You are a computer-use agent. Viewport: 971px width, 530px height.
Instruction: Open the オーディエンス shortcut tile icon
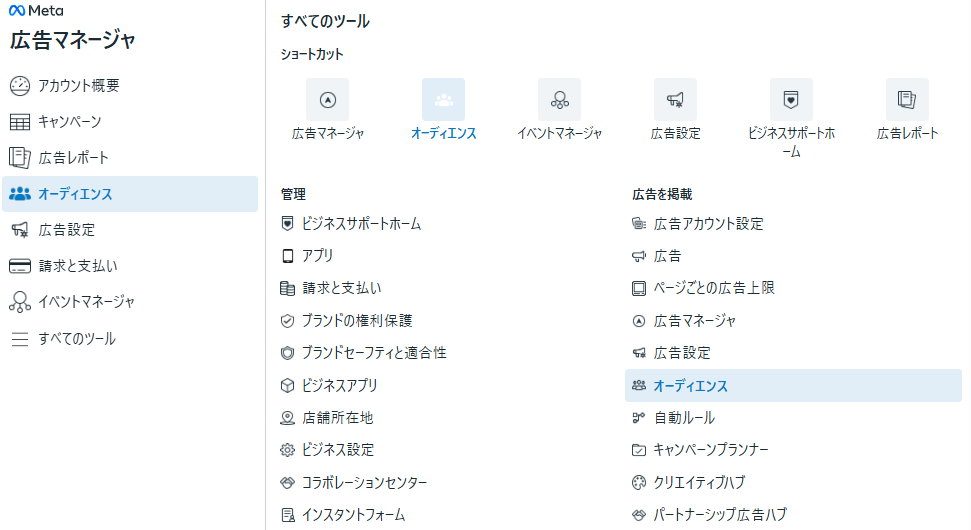[443, 100]
